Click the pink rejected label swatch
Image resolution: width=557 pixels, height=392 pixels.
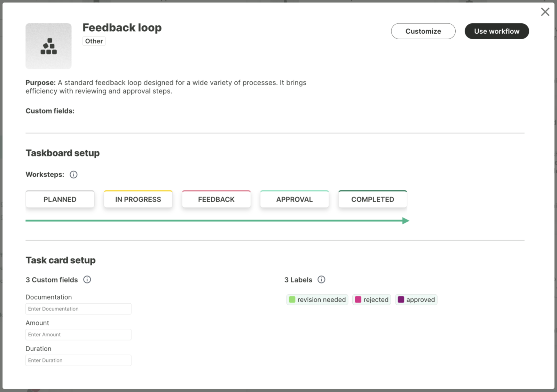click(x=358, y=299)
